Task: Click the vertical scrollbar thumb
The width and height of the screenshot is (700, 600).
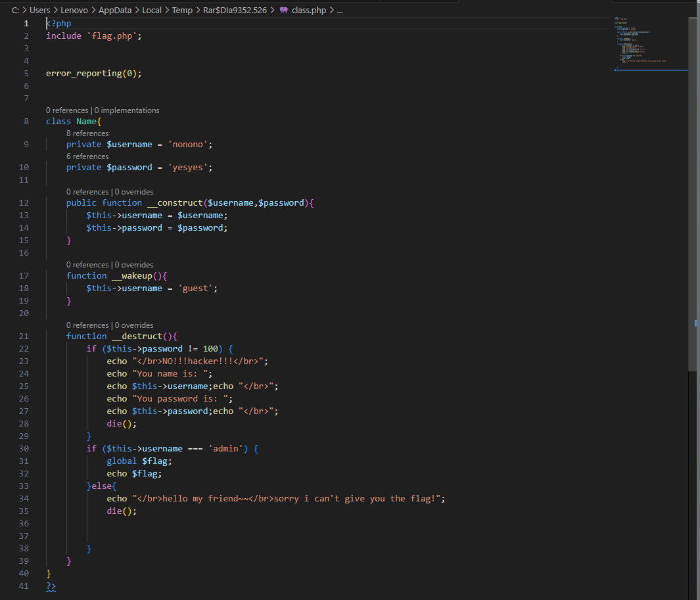Action: pyautogui.click(x=692, y=195)
